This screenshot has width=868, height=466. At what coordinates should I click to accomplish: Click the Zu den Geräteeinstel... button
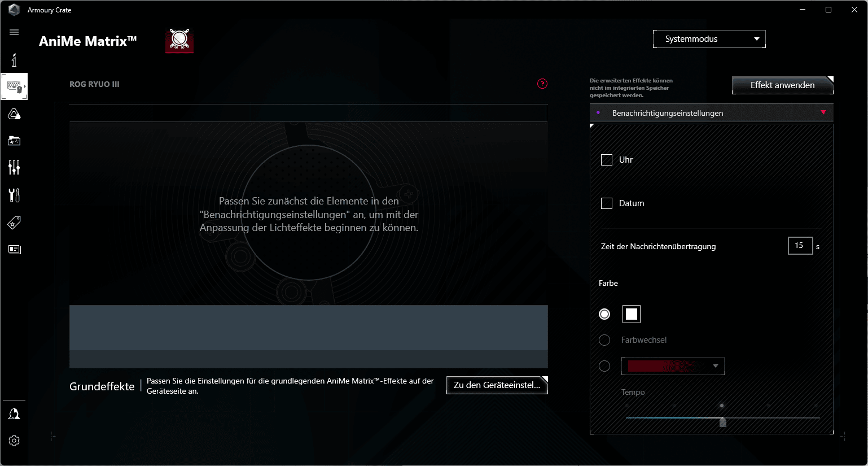[x=497, y=385]
